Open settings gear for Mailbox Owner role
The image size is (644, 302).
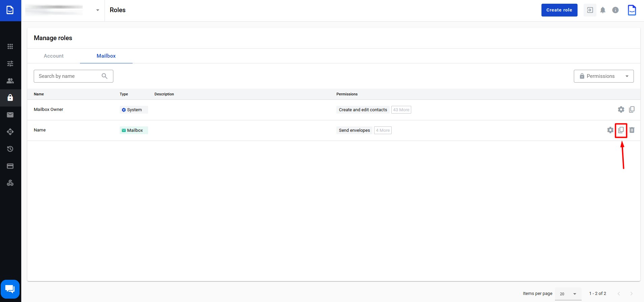pyautogui.click(x=621, y=110)
